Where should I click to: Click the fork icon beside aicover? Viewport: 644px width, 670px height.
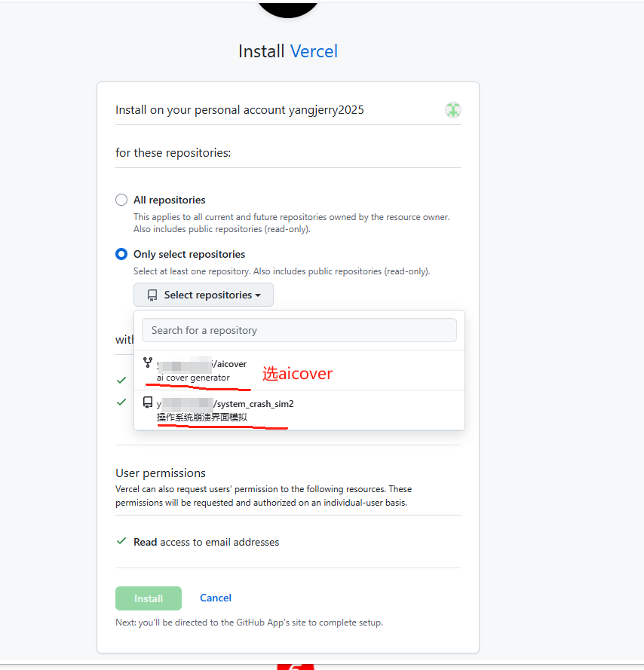pos(148,363)
